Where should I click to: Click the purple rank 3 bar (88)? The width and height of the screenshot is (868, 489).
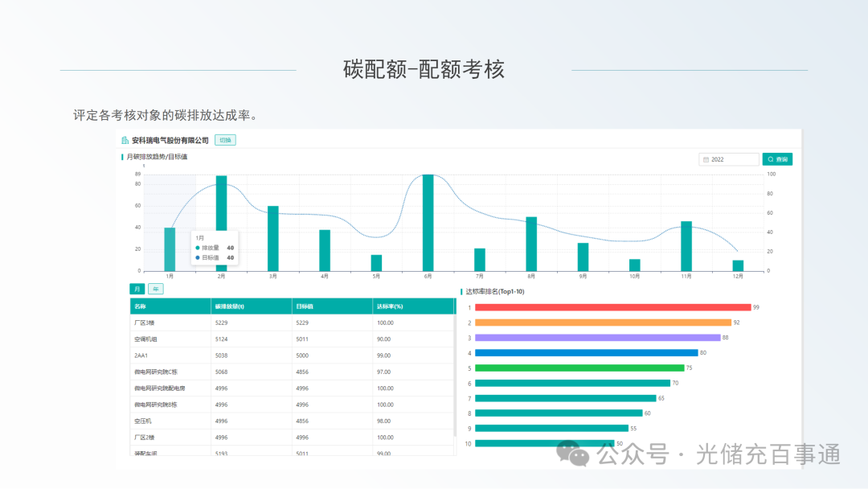click(x=598, y=337)
